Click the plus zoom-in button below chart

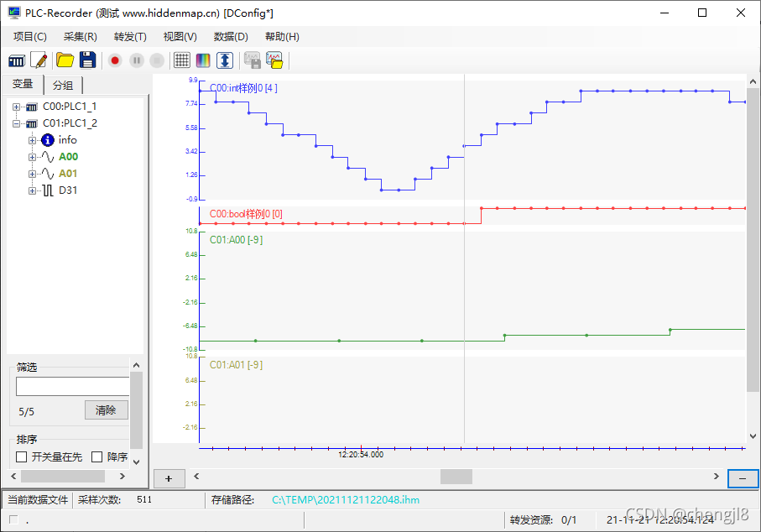169,478
